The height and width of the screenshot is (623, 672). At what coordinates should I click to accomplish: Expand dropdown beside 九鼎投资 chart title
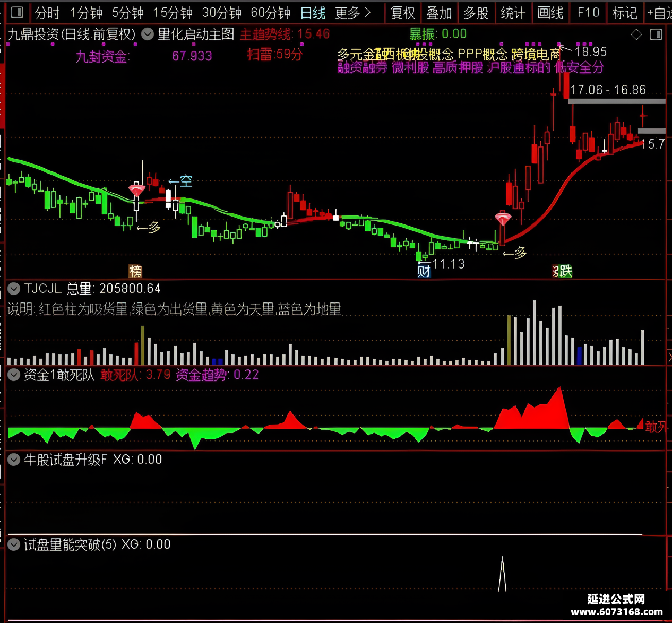148,34
